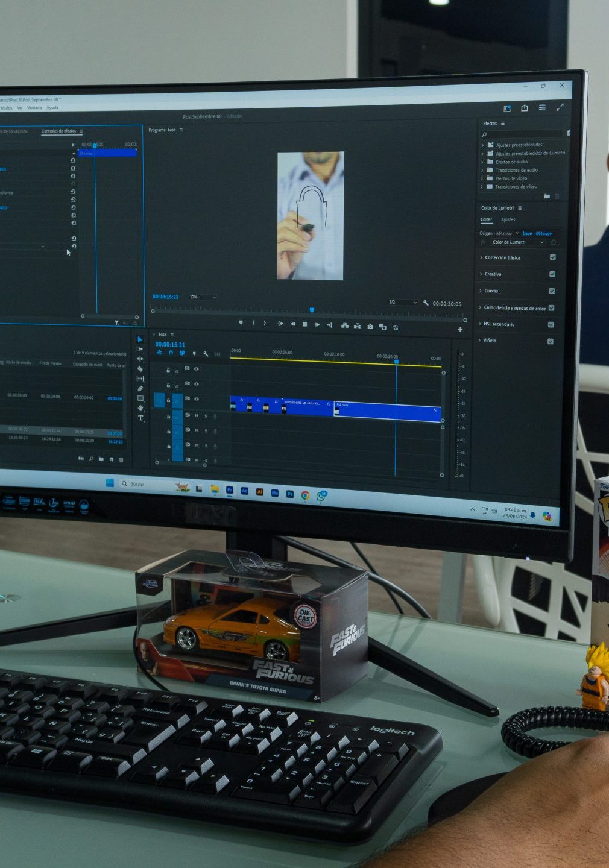Open the Ventana menu
Viewport: 609px width, 868px height.
point(34,108)
